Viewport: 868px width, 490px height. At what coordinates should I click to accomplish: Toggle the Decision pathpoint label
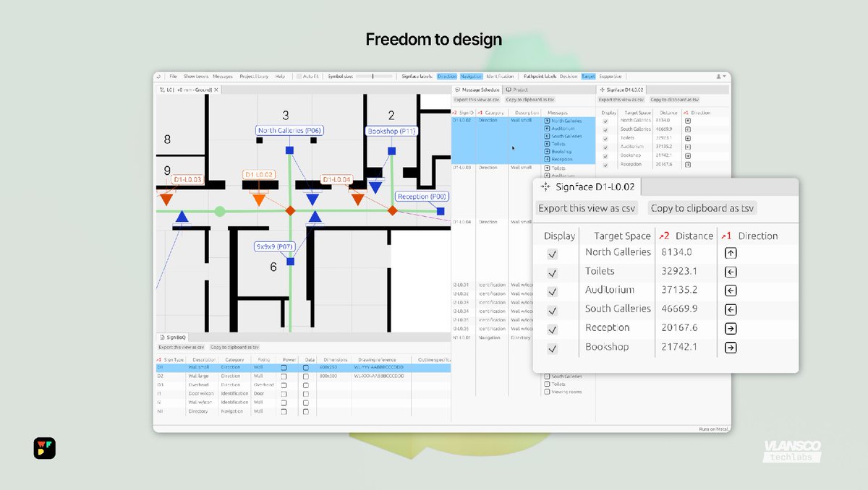point(569,76)
